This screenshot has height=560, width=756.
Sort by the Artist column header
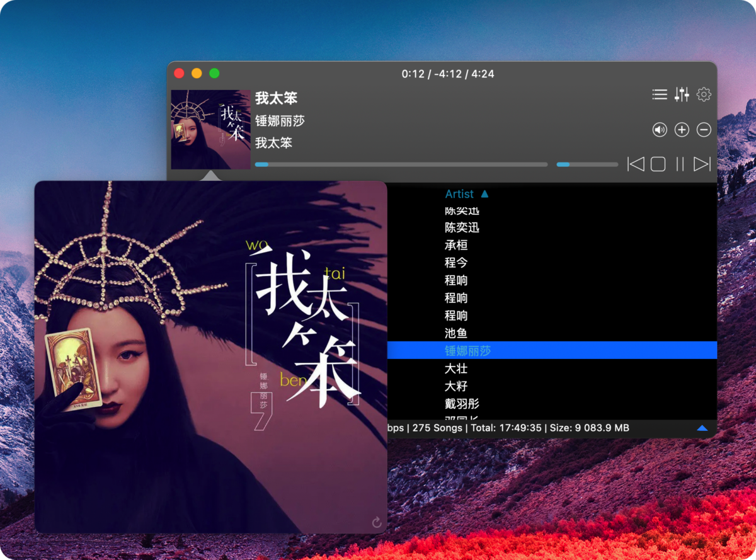pos(459,194)
